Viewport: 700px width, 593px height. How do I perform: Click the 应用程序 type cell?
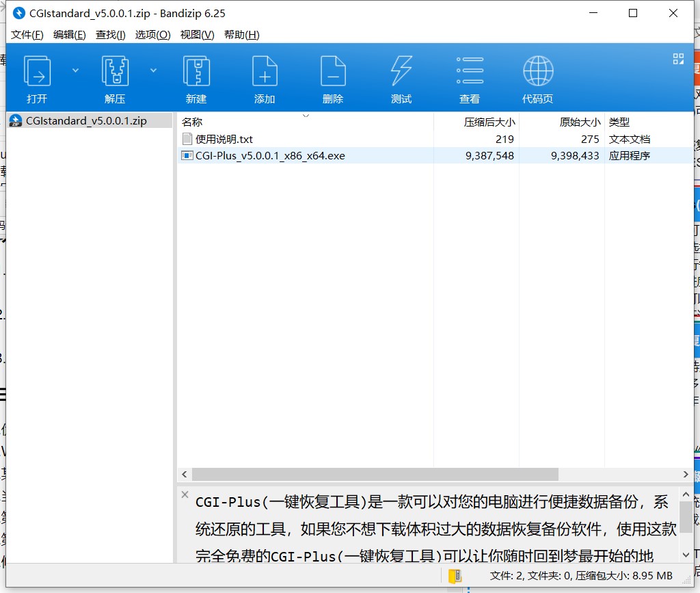pos(630,156)
